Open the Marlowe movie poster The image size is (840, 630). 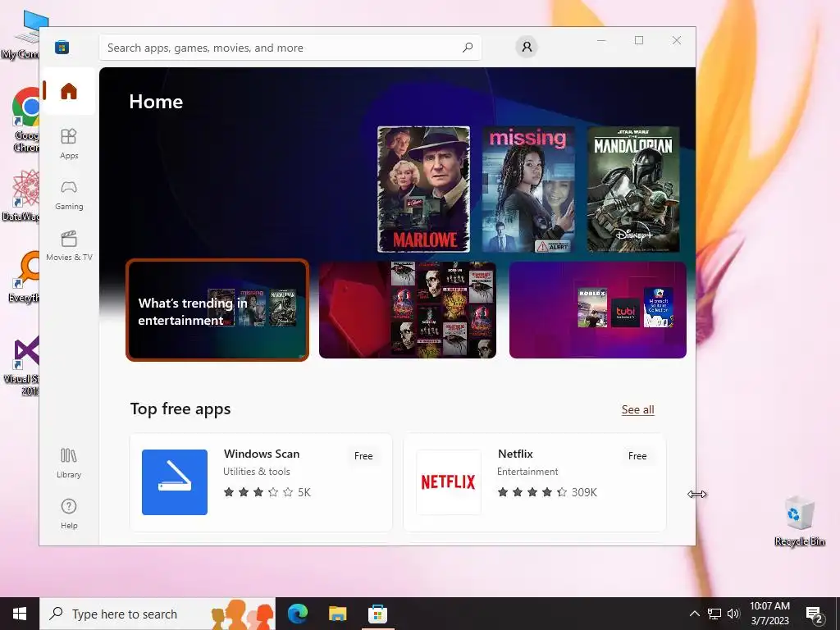click(x=423, y=189)
